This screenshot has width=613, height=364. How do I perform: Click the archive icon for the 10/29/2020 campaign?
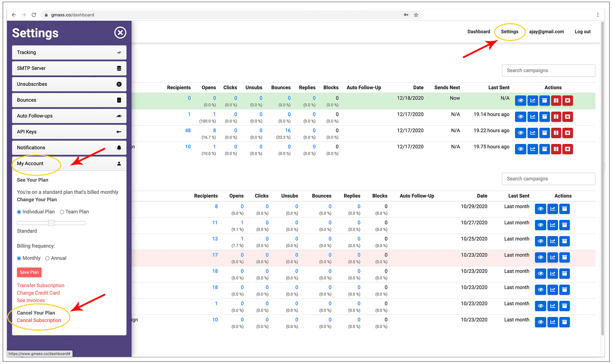565,209
